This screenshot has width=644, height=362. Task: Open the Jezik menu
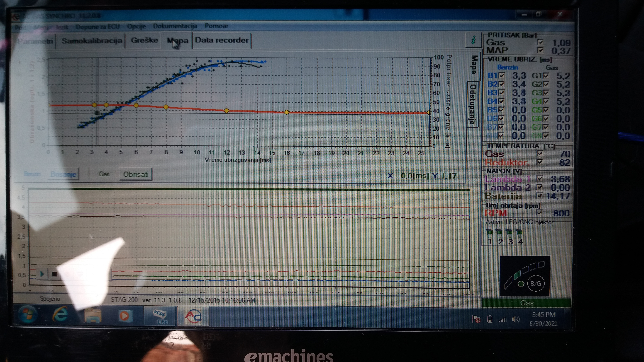(x=62, y=27)
